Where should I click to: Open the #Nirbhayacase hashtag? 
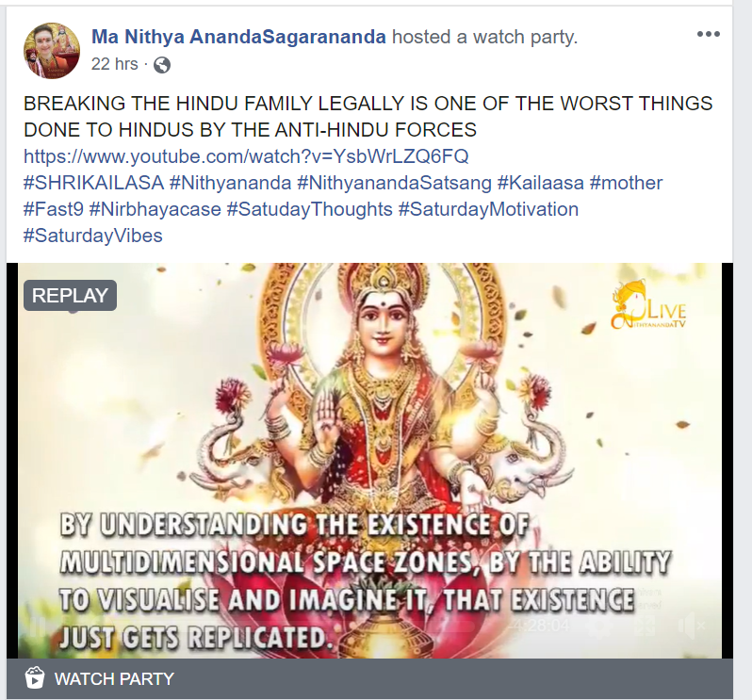pyautogui.click(x=155, y=209)
